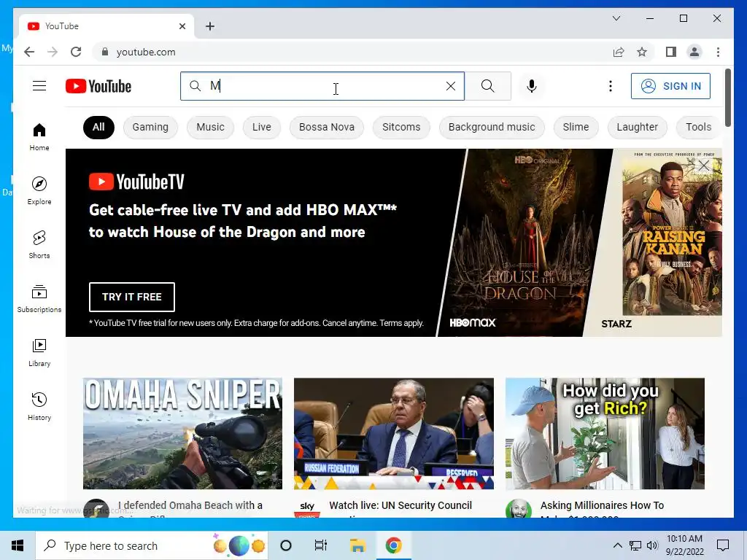The image size is (747, 560).
Task: Open Subscriptions in the sidebar
Action: 39,298
